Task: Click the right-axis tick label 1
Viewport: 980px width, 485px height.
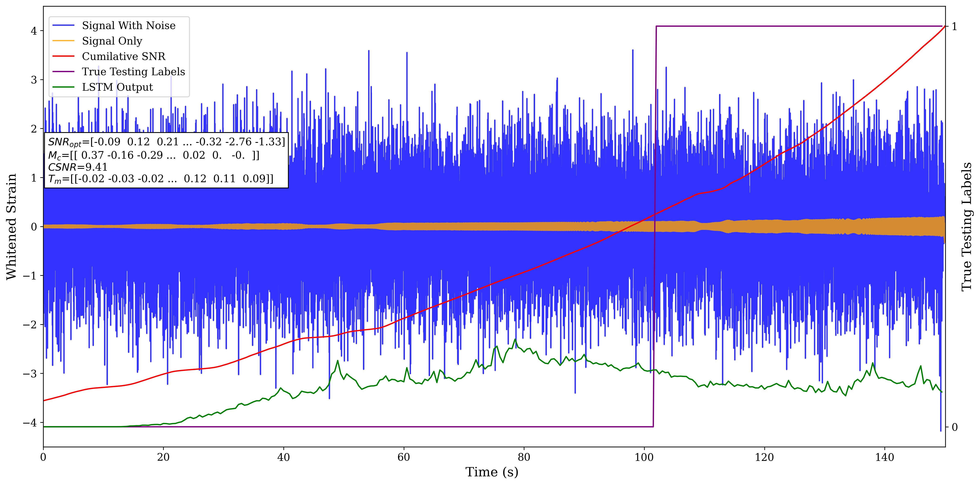Action: coord(954,27)
